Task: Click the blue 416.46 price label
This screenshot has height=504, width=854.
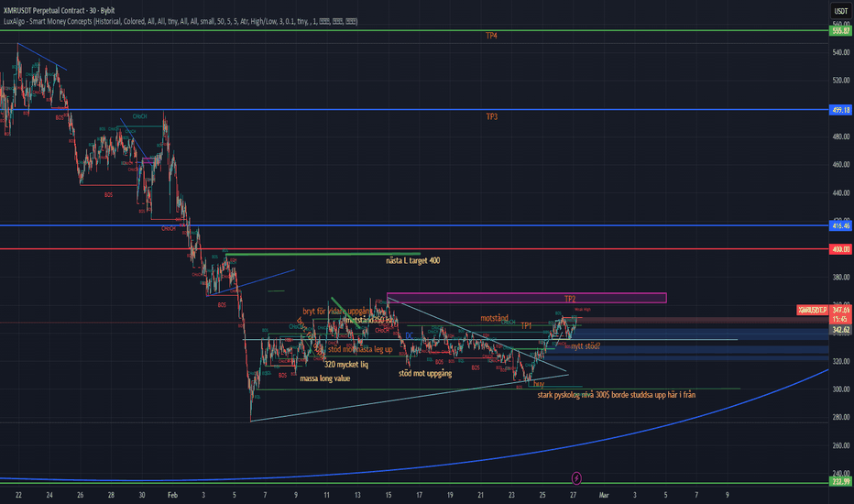Action: tap(840, 225)
